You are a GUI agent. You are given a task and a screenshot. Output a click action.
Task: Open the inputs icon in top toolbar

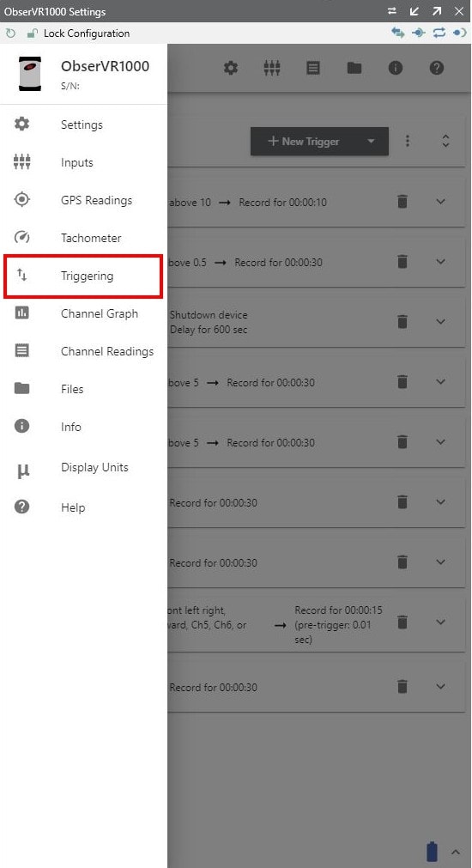click(x=272, y=68)
